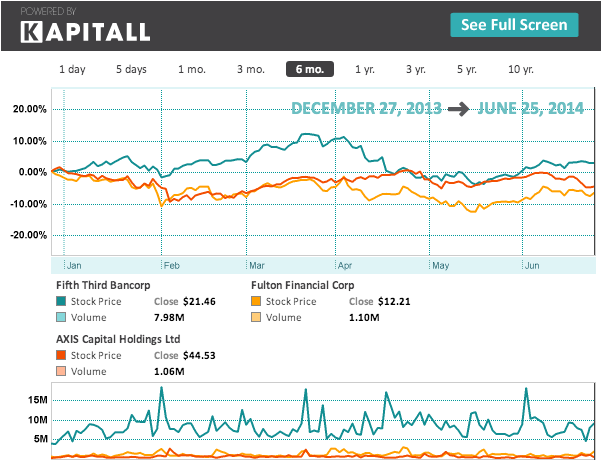
Task: Click the DECEMBER 27, 2013 start date
Action: point(366,108)
